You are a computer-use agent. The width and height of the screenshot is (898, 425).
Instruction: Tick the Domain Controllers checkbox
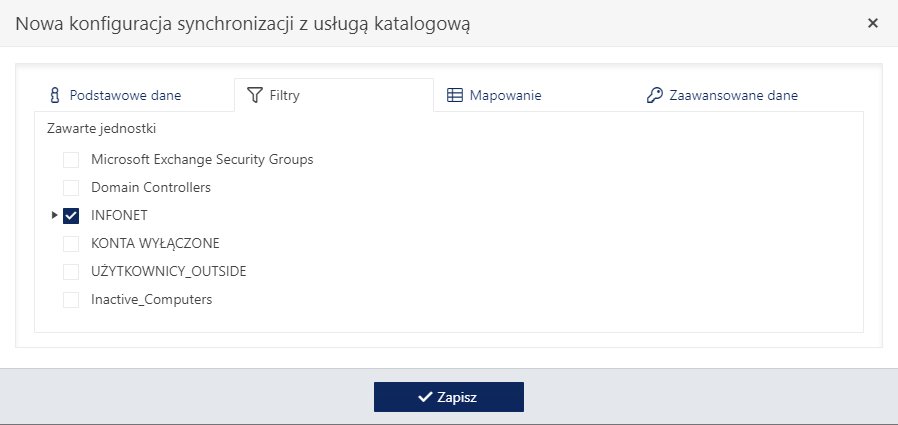click(71, 188)
